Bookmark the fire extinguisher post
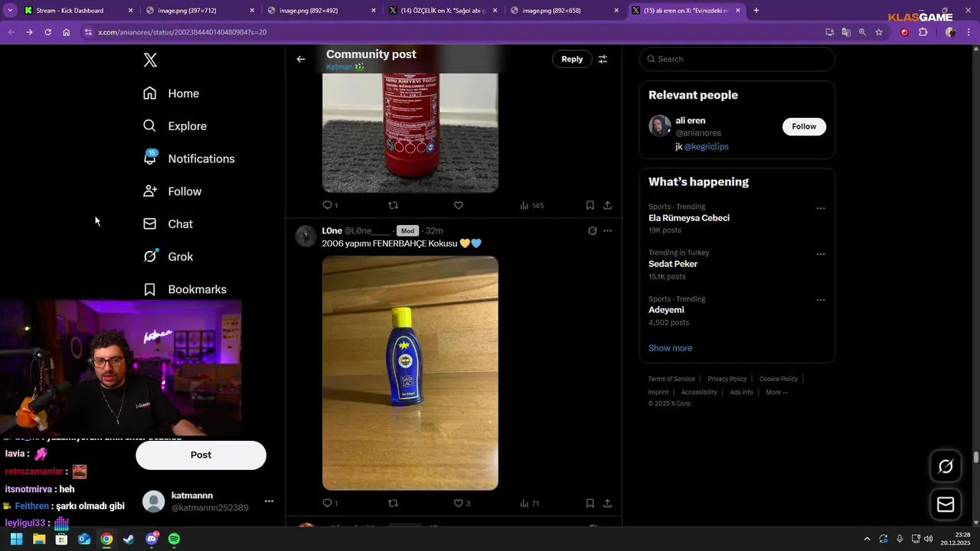This screenshot has width=980, height=551. pyautogui.click(x=590, y=205)
